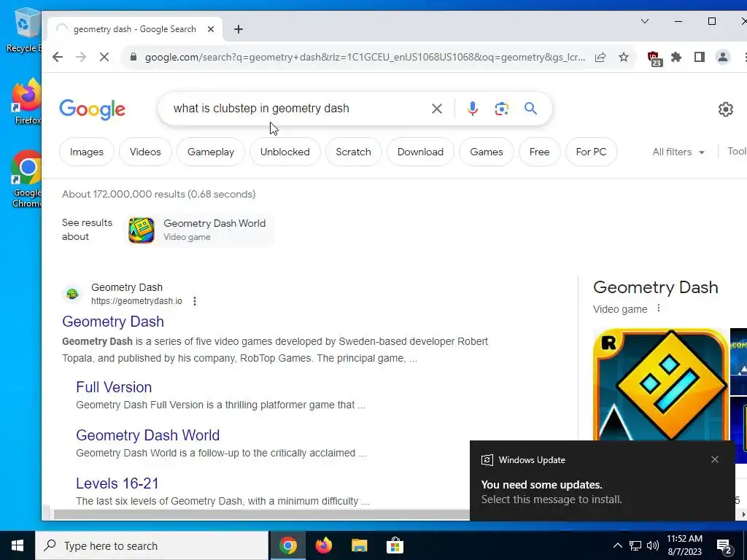This screenshot has width=747, height=560.
Task: Open the Extensions puzzle icon
Action: click(x=676, y=57)
